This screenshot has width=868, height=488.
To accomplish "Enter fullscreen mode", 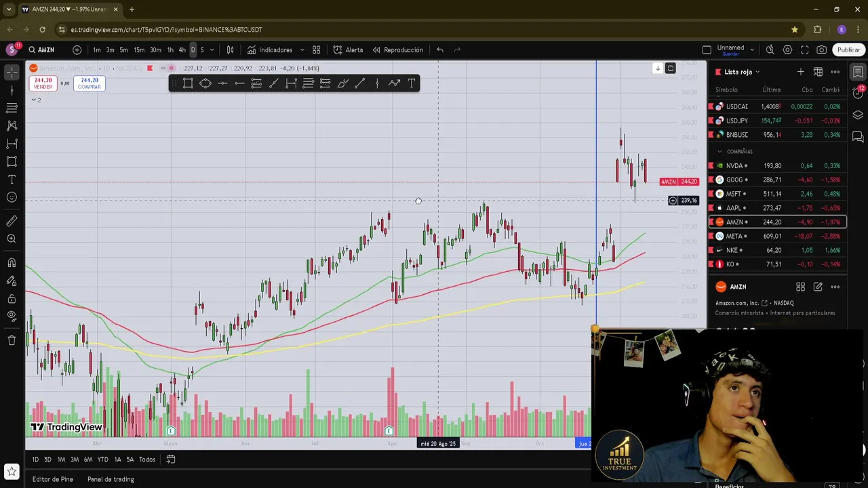I will [804, 49].
